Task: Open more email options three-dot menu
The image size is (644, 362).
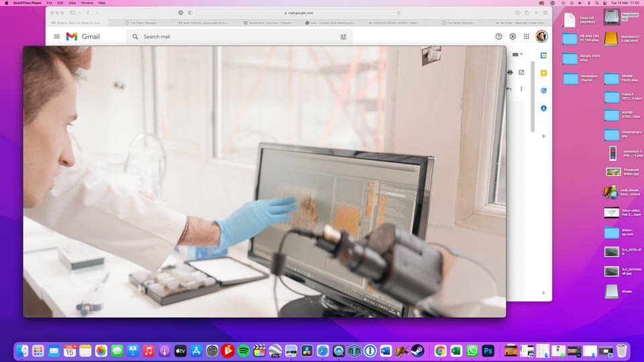Action: [x=521, y=88]
